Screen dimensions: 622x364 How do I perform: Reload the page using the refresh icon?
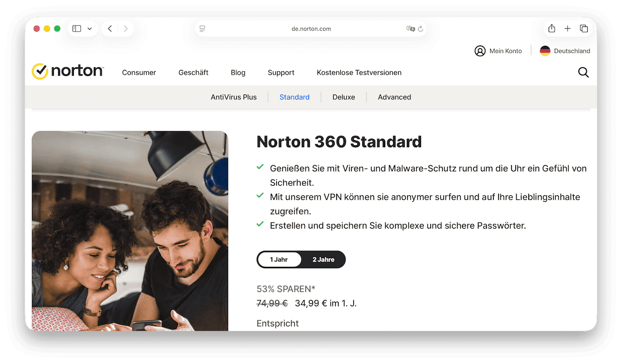pos(421,29)
